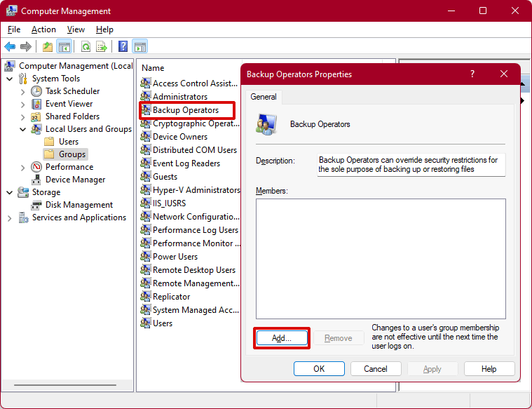
Task: Click the Refresh toolbar icon
Action: click(x=86, y=46)
